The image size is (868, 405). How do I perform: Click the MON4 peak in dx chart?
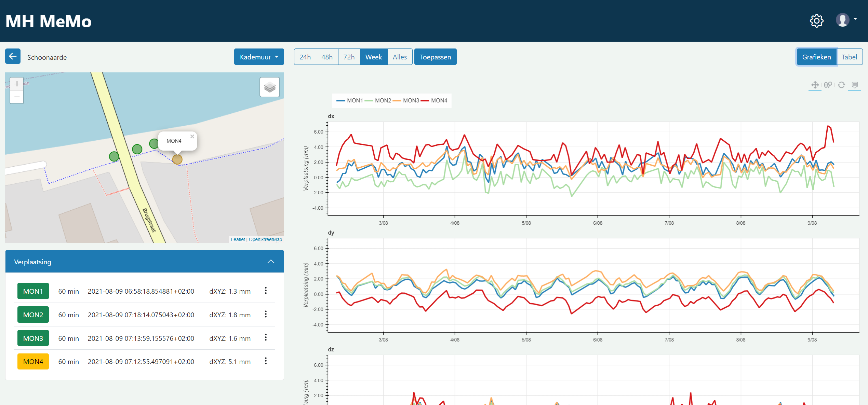tap(828, 126)
